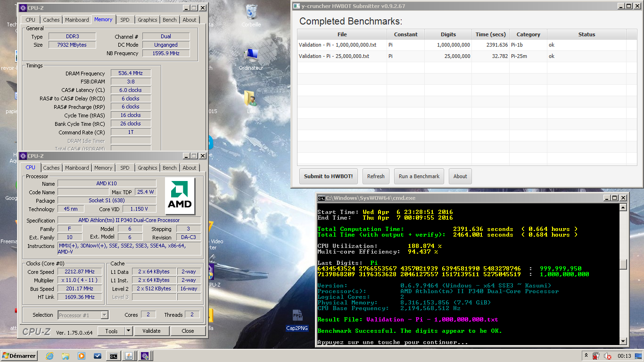Click the Digits column header
The width and height of the screenshot is (644, 362).
[x=448, y=34]
